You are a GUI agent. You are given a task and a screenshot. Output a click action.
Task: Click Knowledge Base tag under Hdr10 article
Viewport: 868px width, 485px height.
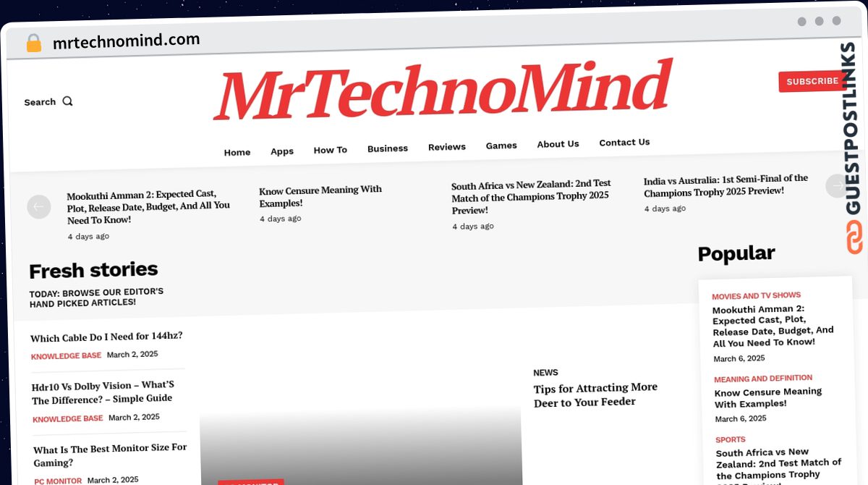coord(67,418)
